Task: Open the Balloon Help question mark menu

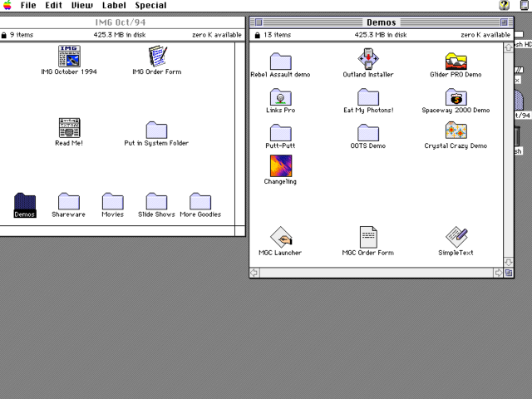Action: pyautogui.click(x=505, y=5)
